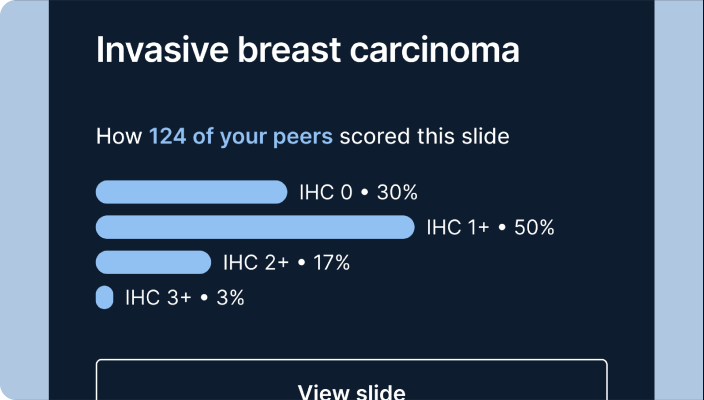Click the word How before peers count
The height and width of the screenshot is (400, 704).
tap(119, 136)
